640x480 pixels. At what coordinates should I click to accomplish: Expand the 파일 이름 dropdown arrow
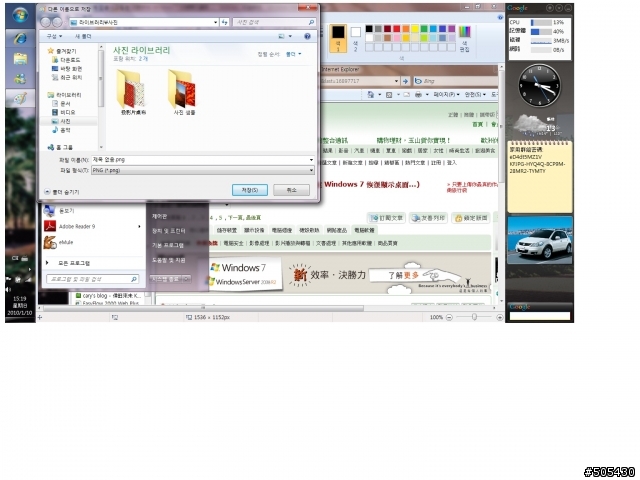pyautogui.click(x=311, y=160)
